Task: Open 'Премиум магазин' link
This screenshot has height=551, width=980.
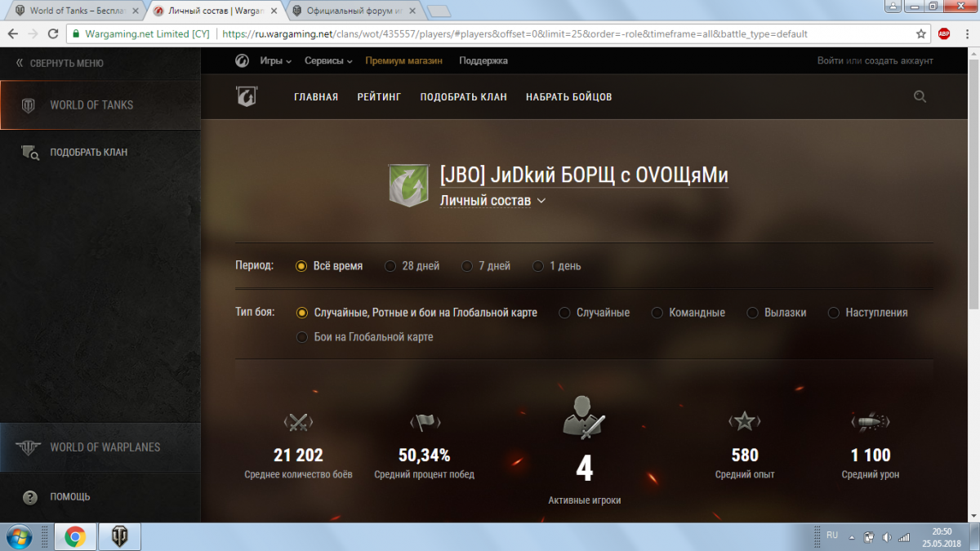Action: point(403,61)
